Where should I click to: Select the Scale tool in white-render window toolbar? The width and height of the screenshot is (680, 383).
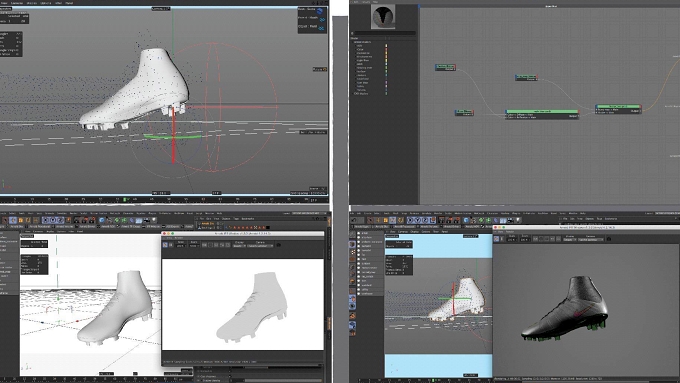point(20,220)
